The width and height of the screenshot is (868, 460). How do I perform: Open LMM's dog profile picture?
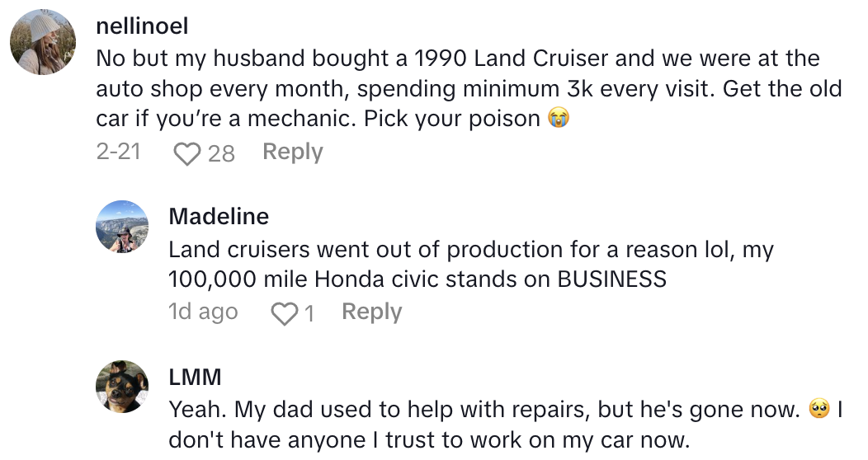[x=123, y=387]
